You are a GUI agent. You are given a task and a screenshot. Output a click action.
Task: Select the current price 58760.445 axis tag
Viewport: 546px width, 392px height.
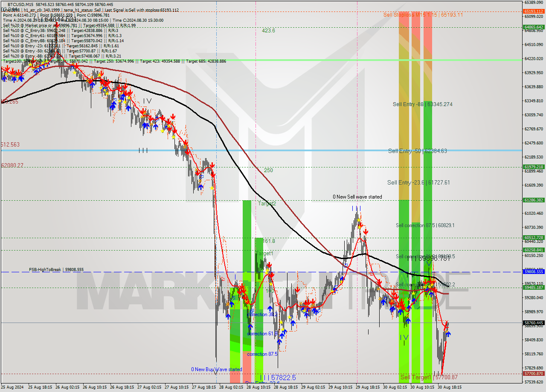coord(534,323)
